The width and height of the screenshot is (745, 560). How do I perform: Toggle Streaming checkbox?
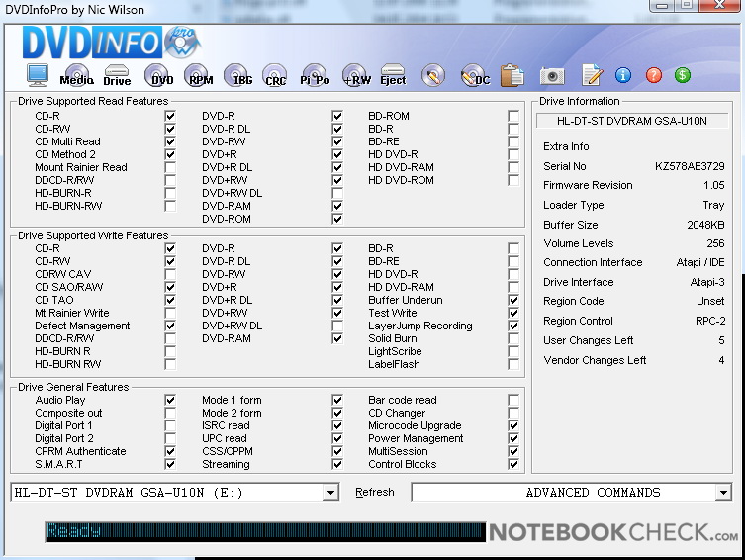337,464
